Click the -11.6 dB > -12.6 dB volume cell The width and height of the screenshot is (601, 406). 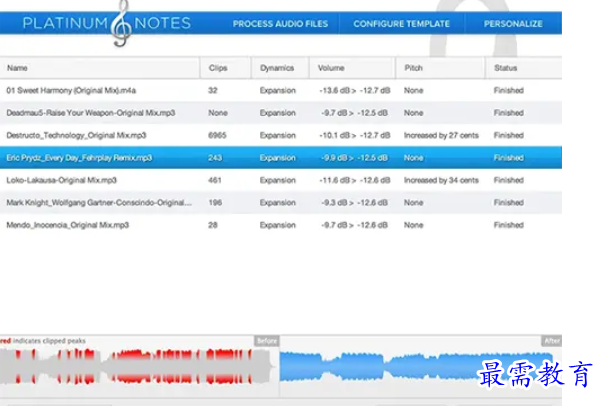point(355,180)
